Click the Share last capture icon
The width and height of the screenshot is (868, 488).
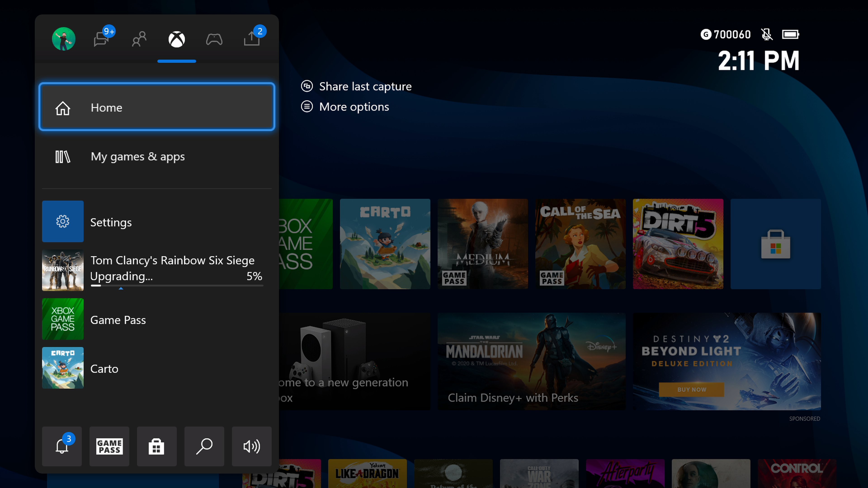pyautogui.click(x=307, y=86)
